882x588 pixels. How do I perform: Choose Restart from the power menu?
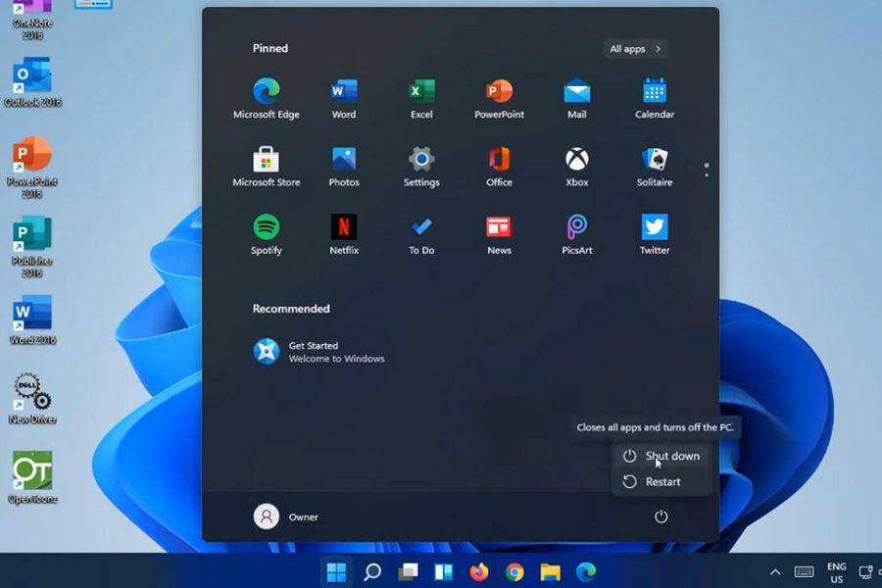click(x=661, y=481)
